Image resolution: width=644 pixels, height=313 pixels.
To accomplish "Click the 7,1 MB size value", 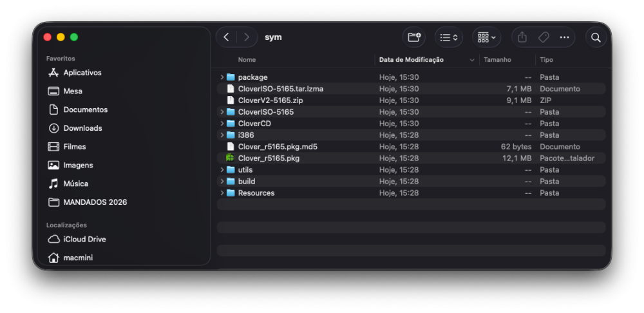I will (518, 89).
